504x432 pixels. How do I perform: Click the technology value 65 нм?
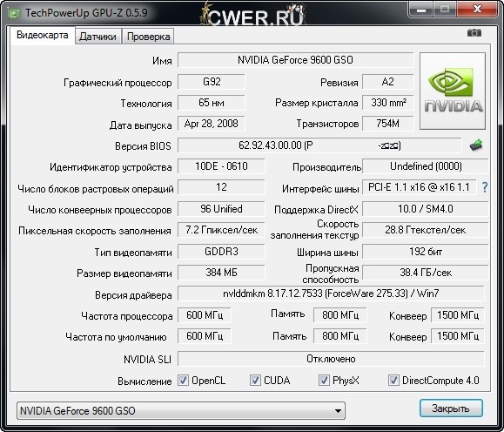(x=212, y=103)
